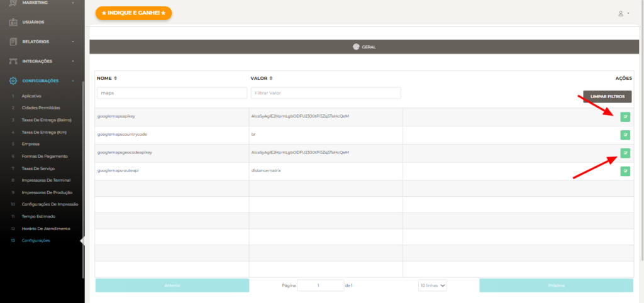Click the Indique e Ganhe button

(133, 13)
